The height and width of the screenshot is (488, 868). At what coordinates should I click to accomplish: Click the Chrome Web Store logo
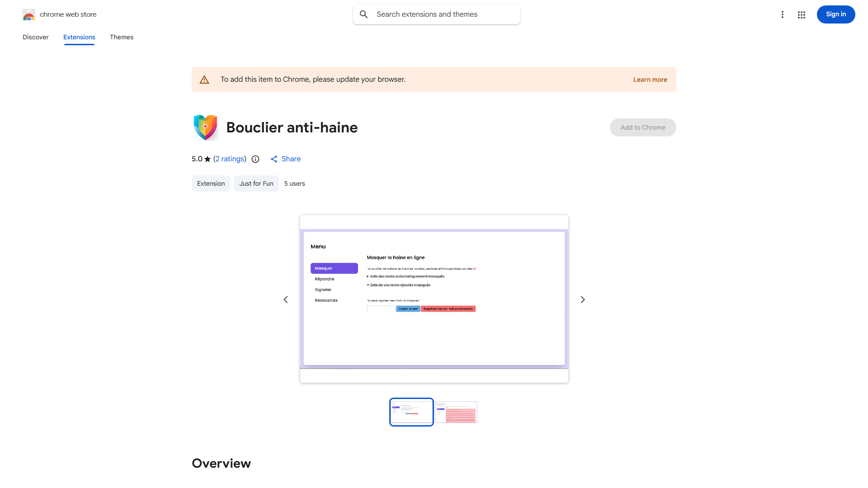29,14
